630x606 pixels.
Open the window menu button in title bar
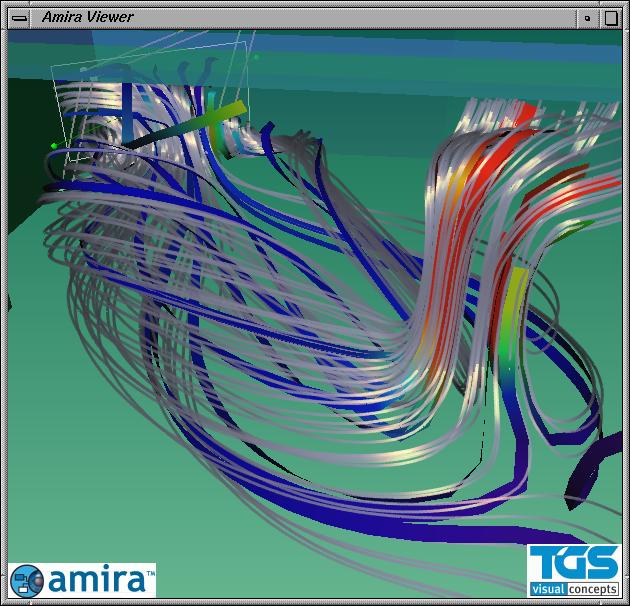pos(19,18)
